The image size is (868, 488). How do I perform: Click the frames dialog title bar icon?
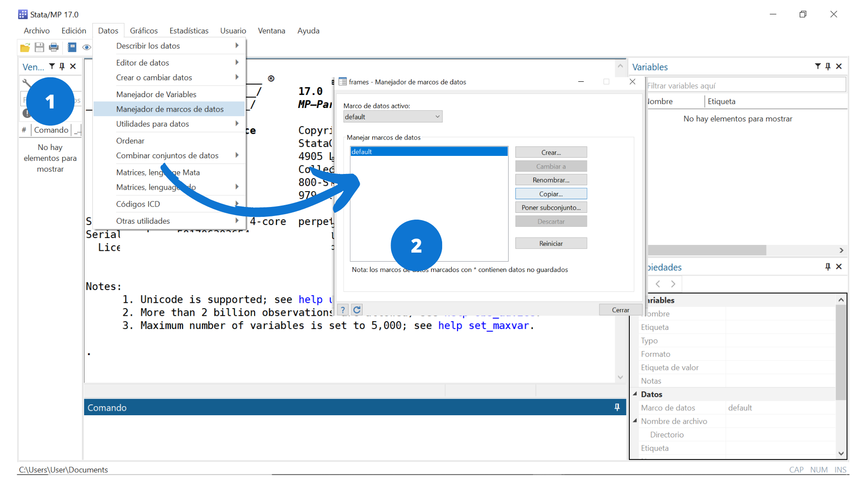pyautogui.click(x=343, y=81)
